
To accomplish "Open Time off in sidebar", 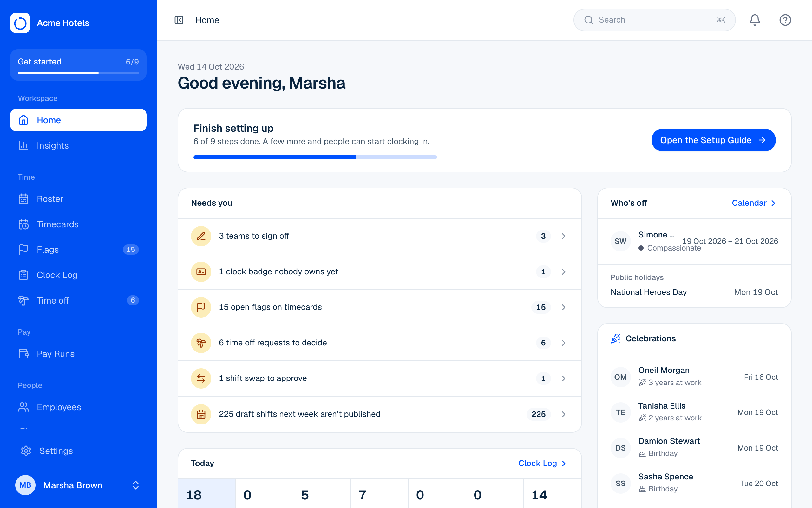I will 78,300.
